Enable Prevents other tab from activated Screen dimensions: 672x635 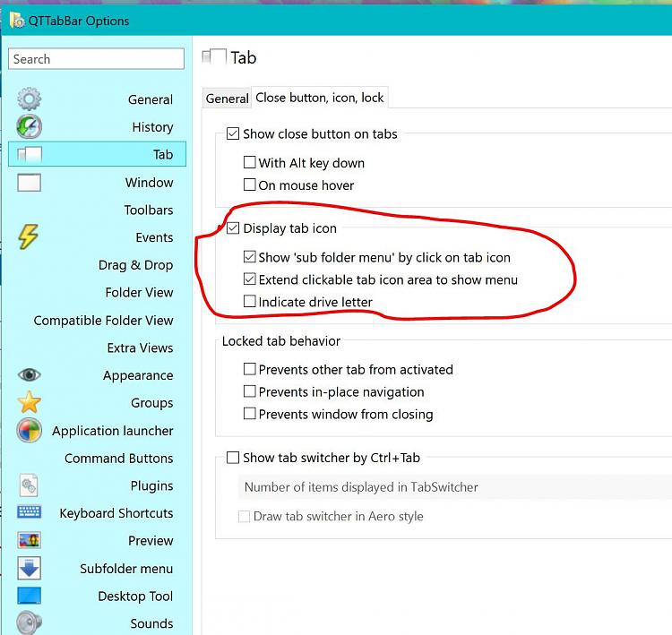click(x=249, y=369)
